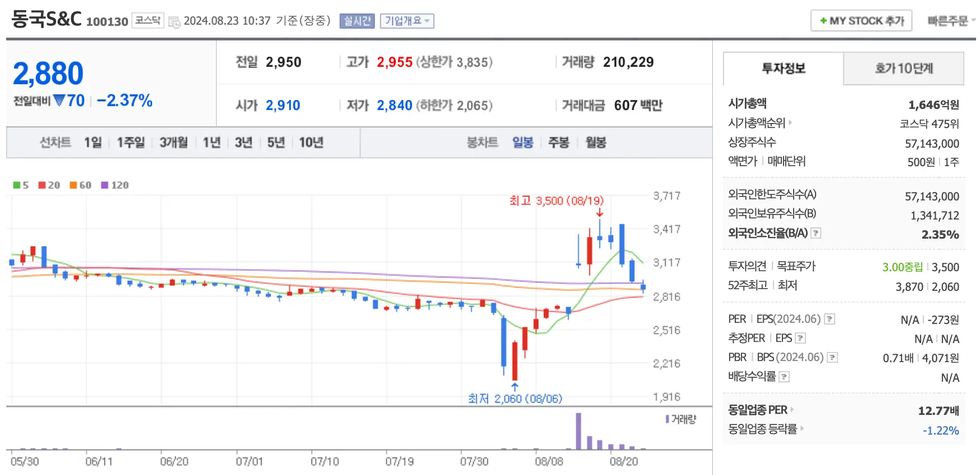
Task: Select the 3년 line chart period
Action: pos(244,143)
